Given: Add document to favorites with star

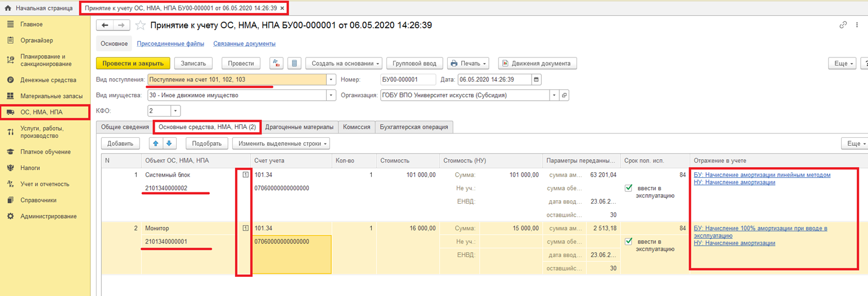Looking at the screenshot, I should coord(141,25).
